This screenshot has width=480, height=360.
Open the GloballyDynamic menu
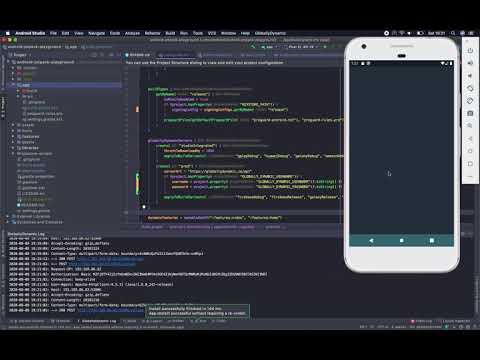coord(270,33)
